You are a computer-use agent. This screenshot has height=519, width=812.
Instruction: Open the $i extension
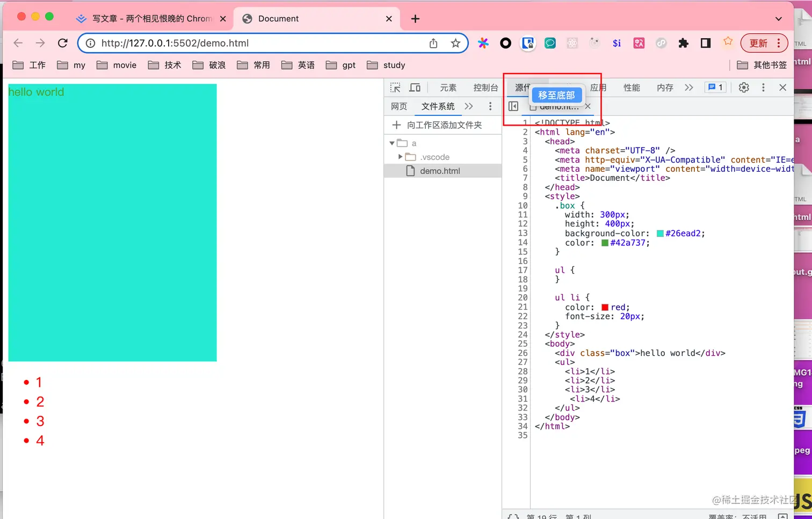click(617, 43)
